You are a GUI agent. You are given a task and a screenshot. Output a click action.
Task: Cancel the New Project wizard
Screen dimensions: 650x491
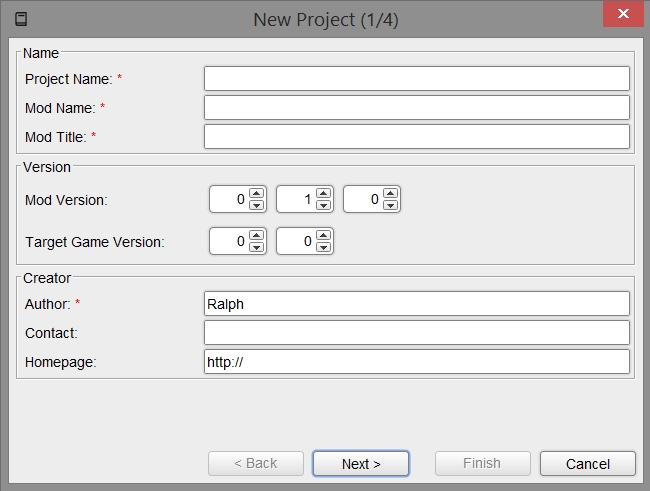587,463
